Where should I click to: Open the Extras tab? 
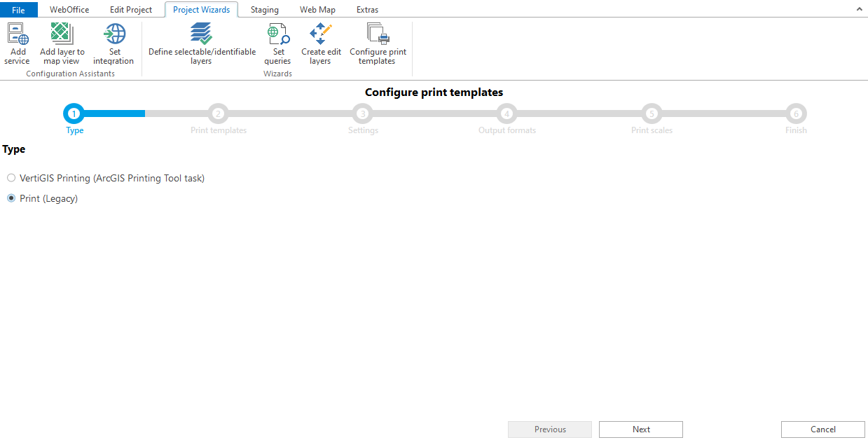pos(367,10)
